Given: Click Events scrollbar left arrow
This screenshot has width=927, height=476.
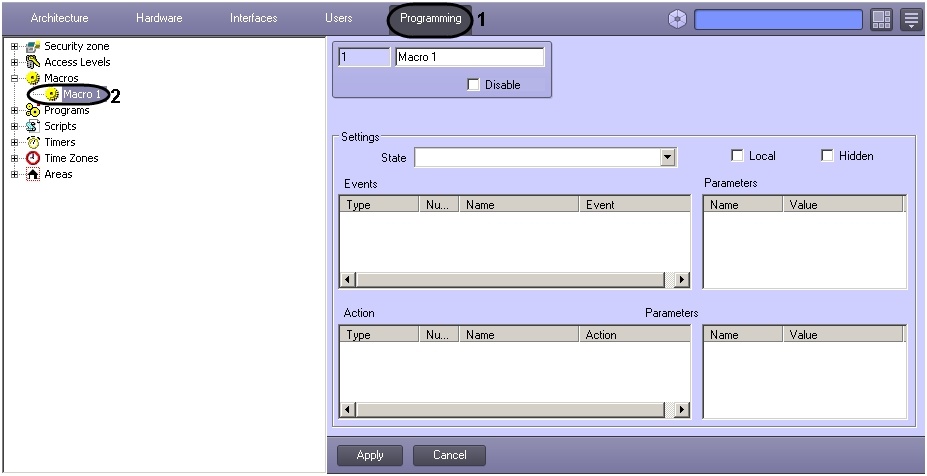Looking at the screenshot, I should click(x=348, y=280).
